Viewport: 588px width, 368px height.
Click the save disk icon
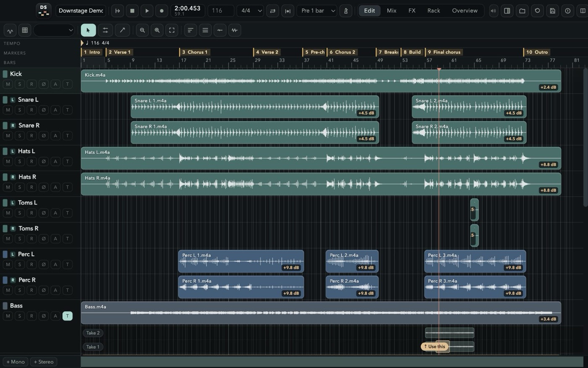[x=552, y=11]
